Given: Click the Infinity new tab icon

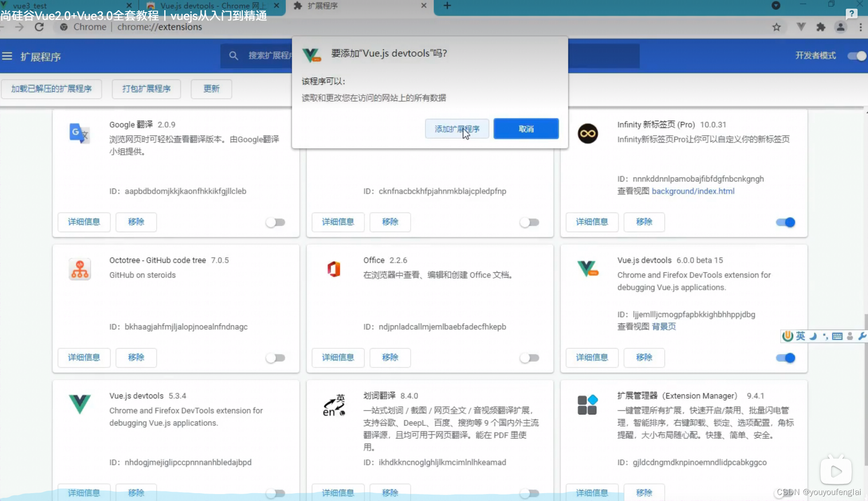Looking at the screenshot, I should tap(588, 134).
